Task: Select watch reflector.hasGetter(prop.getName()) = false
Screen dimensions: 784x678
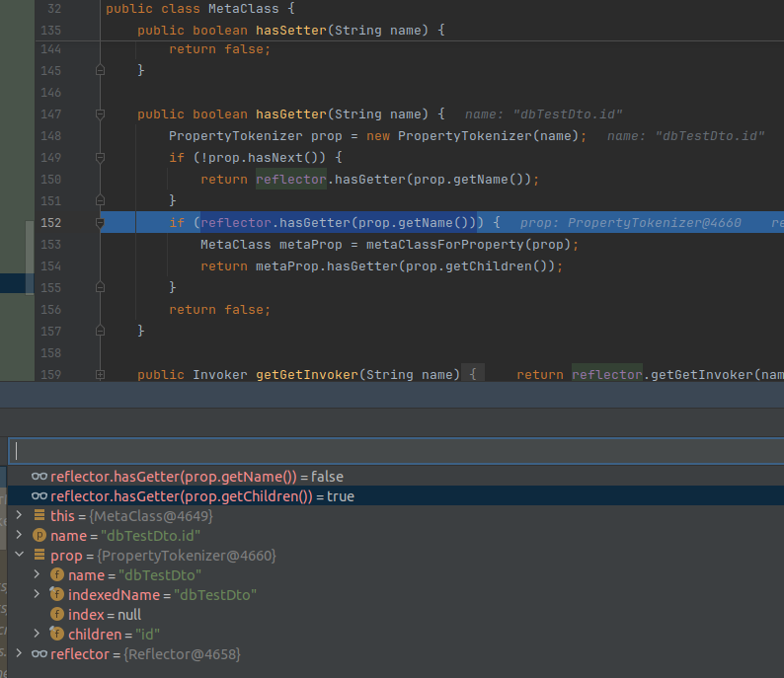Action: [397, 477]
